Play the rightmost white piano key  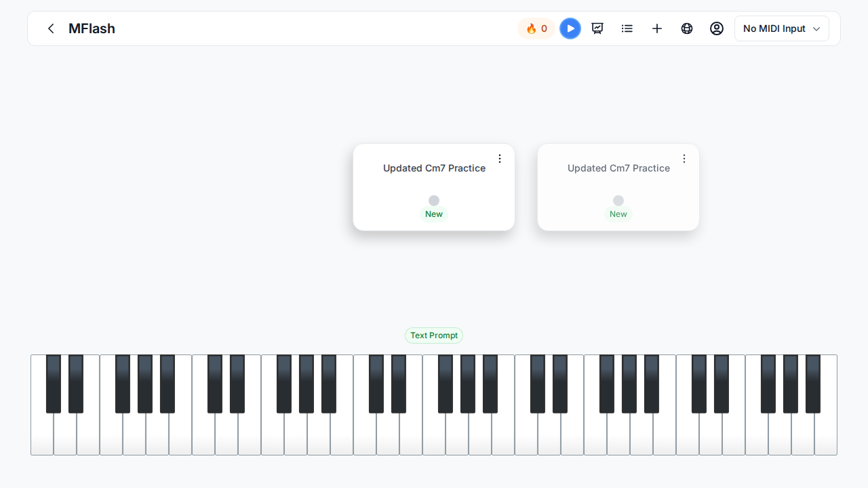(827, 434)
